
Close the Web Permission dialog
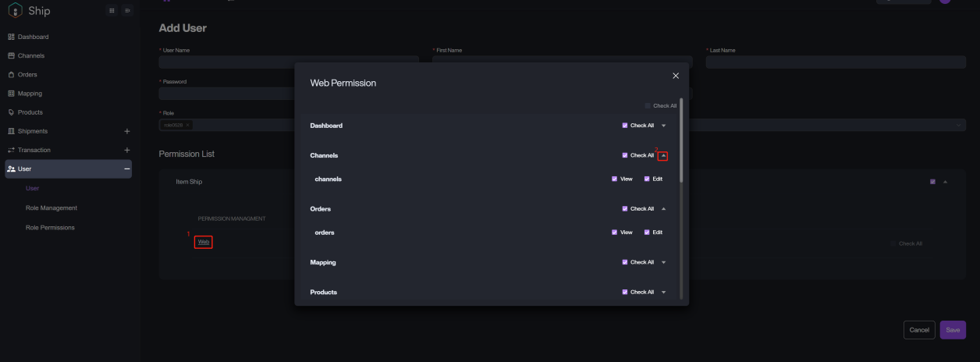(676, 76)
